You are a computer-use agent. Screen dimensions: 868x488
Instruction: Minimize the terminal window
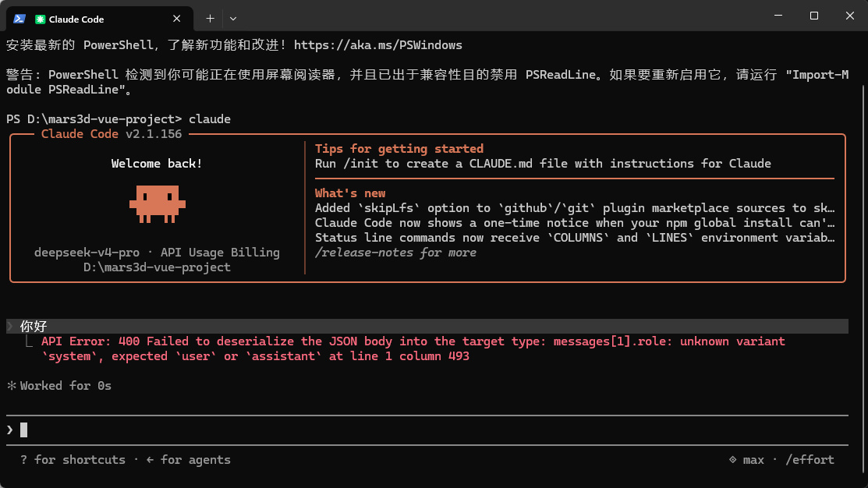coord(778,16)
